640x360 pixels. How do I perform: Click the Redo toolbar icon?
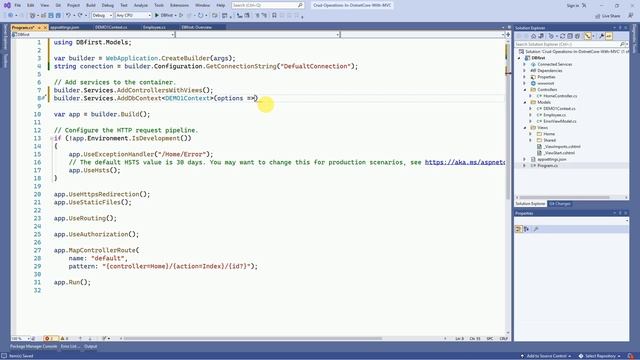tap(80, 16)
